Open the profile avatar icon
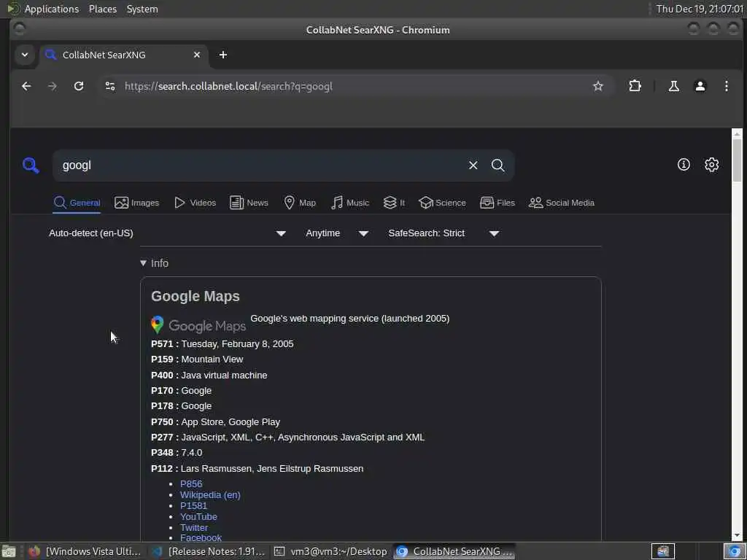The image size is (747, 560). pos(700,86)
